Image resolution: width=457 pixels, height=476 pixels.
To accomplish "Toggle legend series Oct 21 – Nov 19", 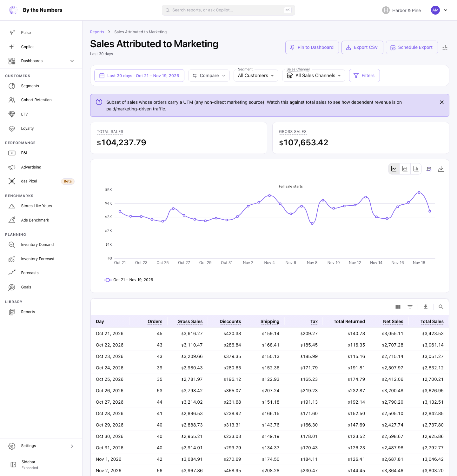I will (x=129, y=280).
